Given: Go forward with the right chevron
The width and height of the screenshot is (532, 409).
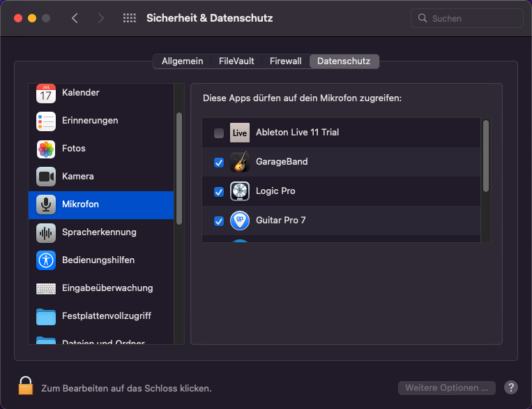Looking at the screenshot, I should click(100, 18).
